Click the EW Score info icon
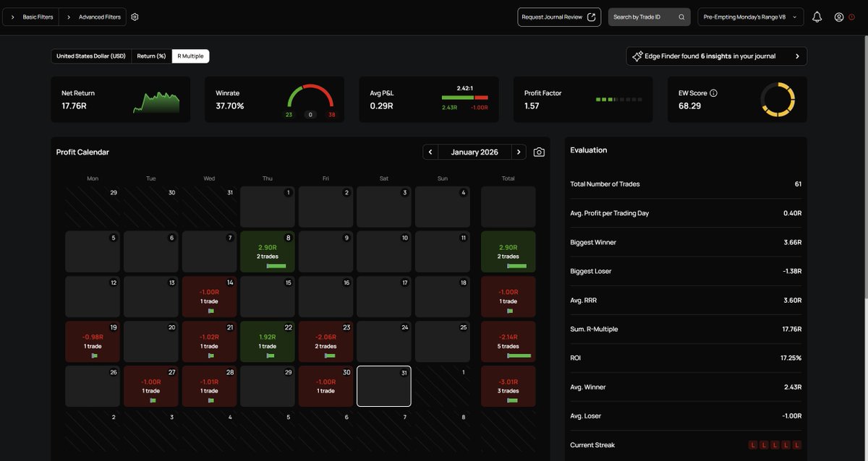Viewport: 868px width, 461px height. click(713, 93)
